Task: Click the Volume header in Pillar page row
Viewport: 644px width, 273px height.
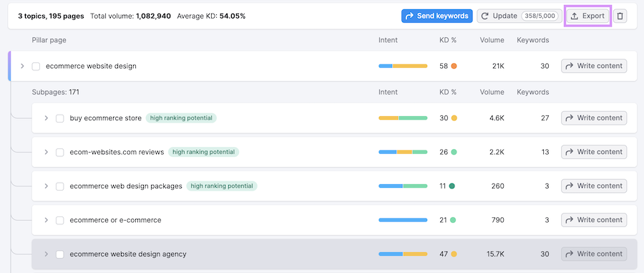Action: pos(492,40)
